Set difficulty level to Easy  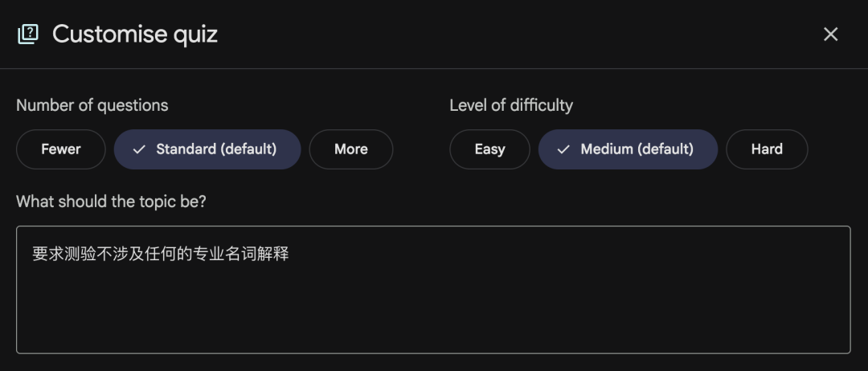click(489, 149)
